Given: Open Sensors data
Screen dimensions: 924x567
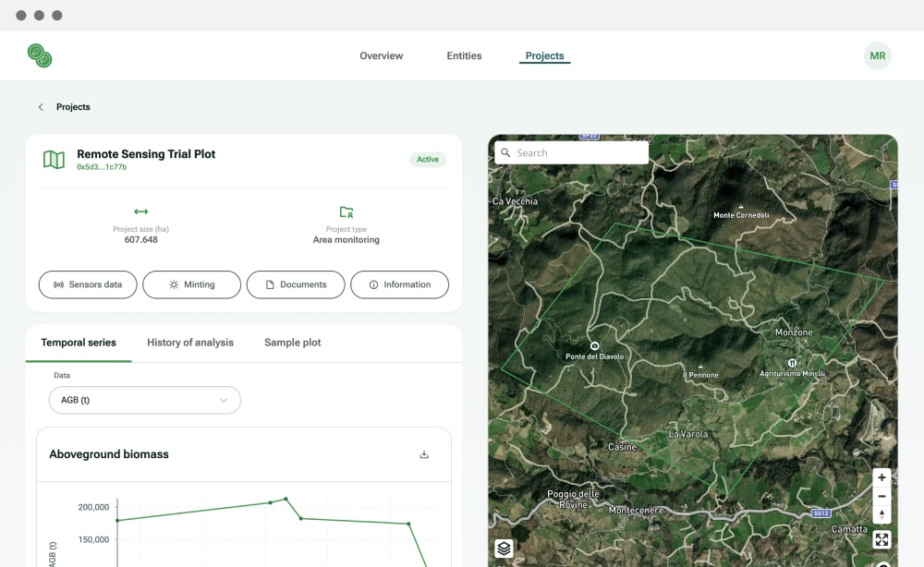Looking at the screenshot, I should (88, 284).
